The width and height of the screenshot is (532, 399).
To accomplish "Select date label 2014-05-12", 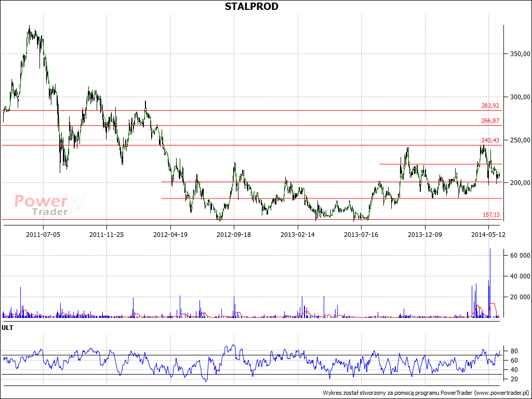I will (x=488, y=234).
